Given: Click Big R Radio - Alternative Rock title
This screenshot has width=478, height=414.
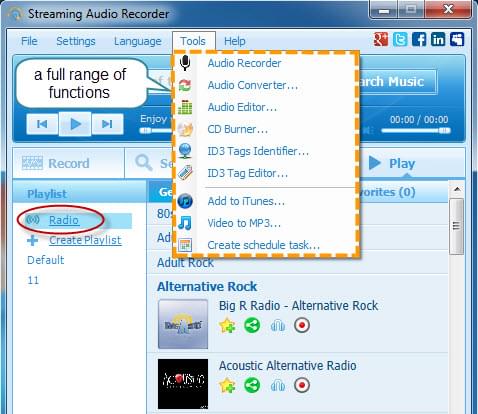Looking at the screenshot, I should [298, 306].
